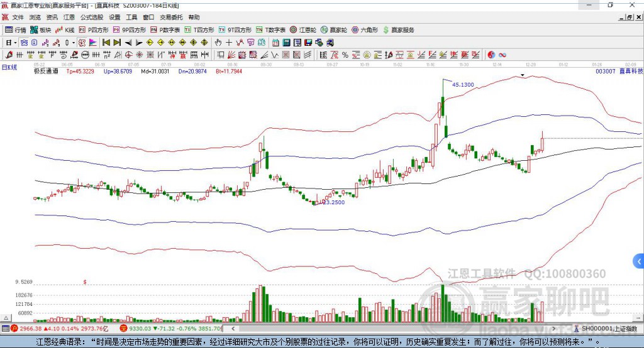
Task: Click the 45.1300 high price label
Action: [463, 85]
